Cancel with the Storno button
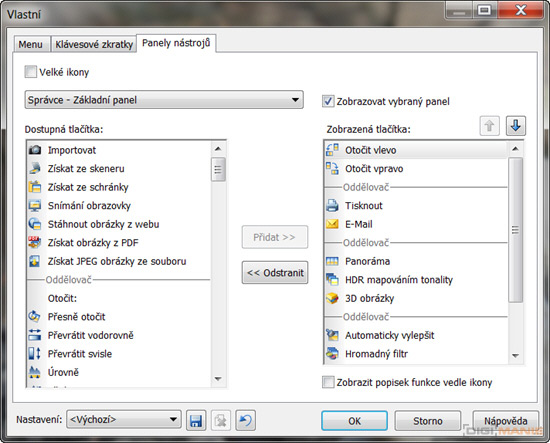This screenshot has width=550, height=443. [x=428, y=421]
